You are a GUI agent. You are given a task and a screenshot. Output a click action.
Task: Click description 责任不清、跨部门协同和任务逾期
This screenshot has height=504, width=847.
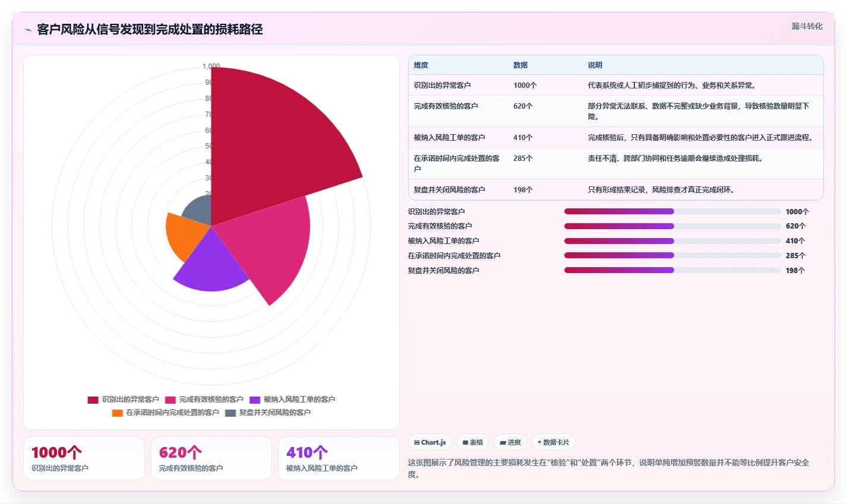tap(675, 159)
